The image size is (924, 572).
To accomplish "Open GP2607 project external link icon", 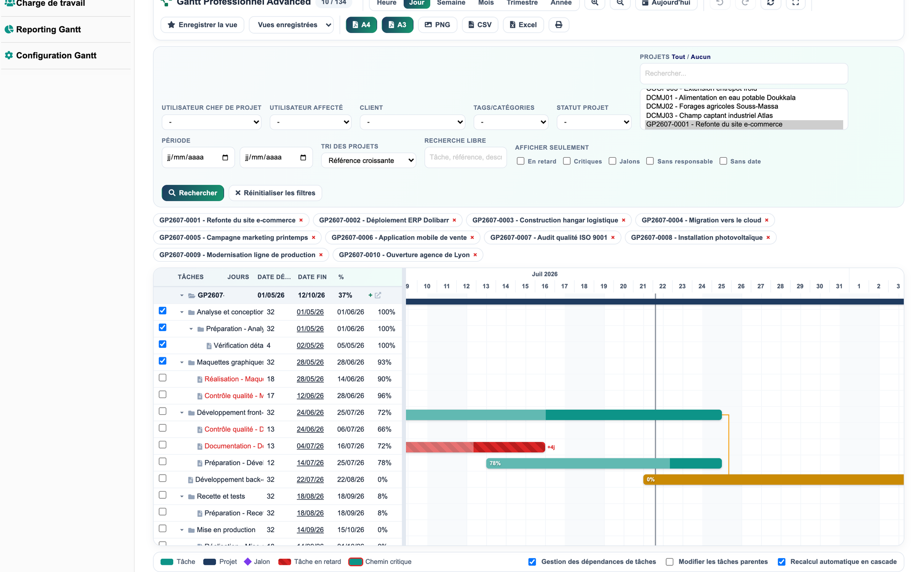I will pyautogui.click(x=378, y=296).
